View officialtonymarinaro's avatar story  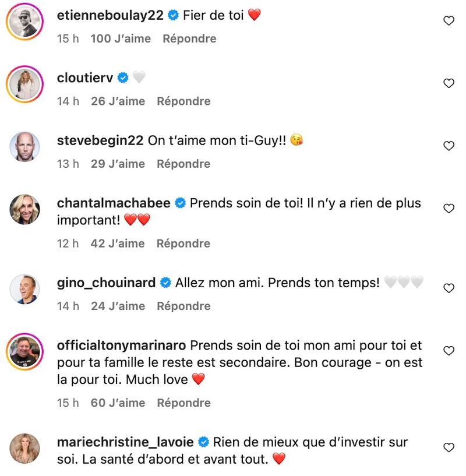pyautogui.click(x=24, y=351)
